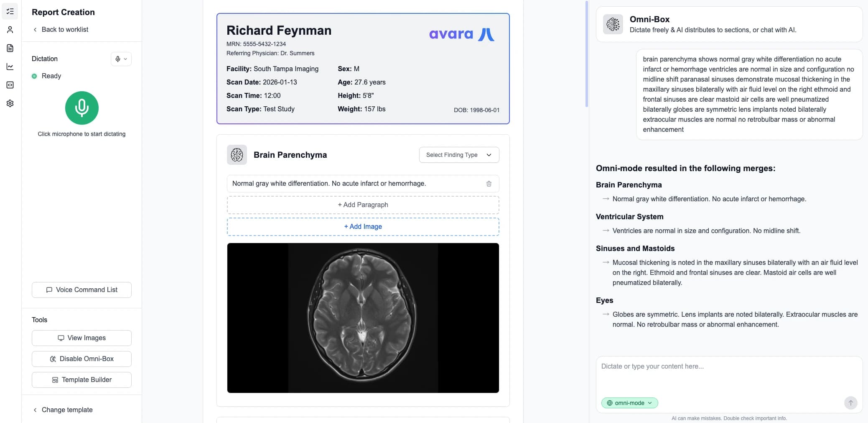The height and width of the screenshot is (423, 868).
Task: Click the green microphone to start dictating
Action: pyautogui.click(x=81, y=108)
